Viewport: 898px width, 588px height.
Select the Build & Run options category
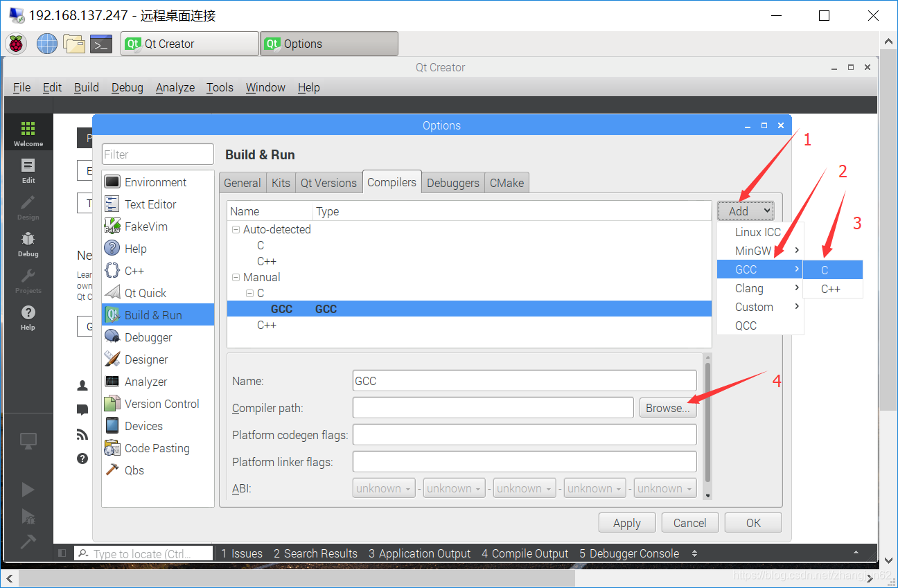pos(158,315)
